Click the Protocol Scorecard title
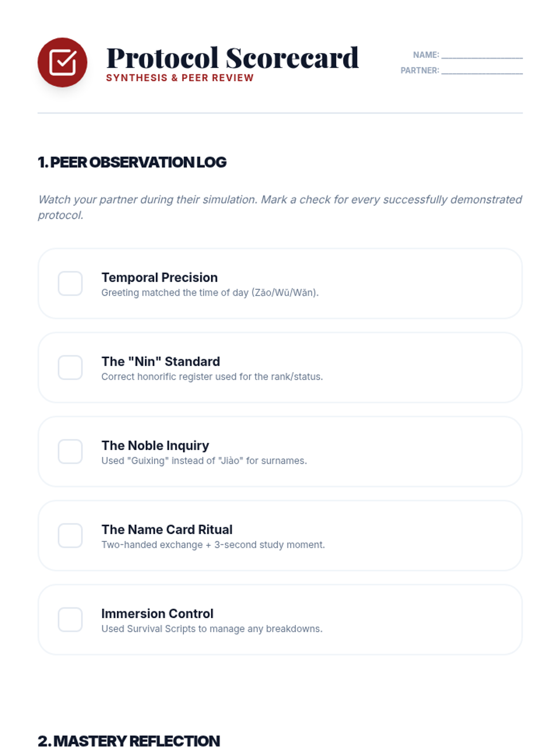 [x=232, y=58]
